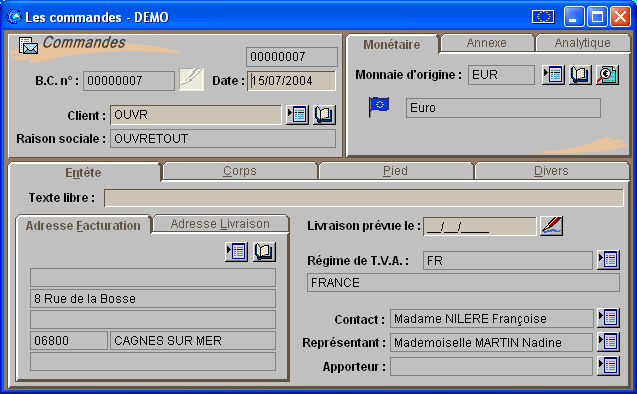Open client list icon next to Client field

coord(297,115)
